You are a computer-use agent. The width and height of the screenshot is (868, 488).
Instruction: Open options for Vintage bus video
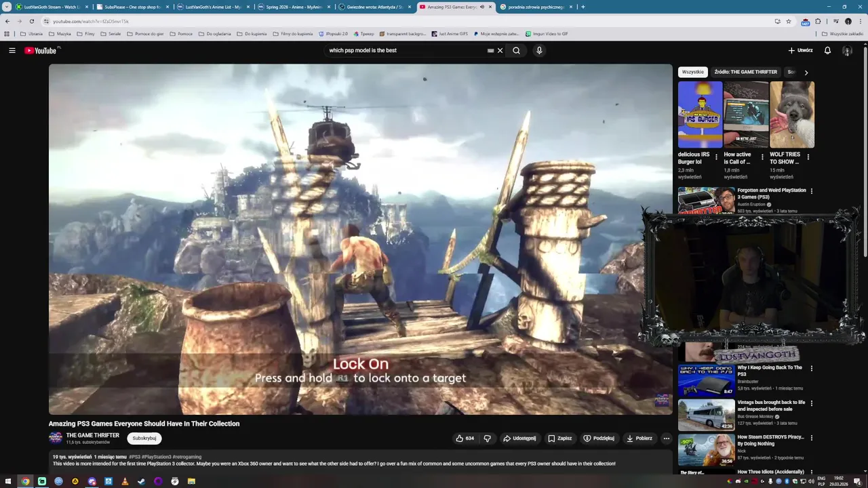(x=811, y=403)
